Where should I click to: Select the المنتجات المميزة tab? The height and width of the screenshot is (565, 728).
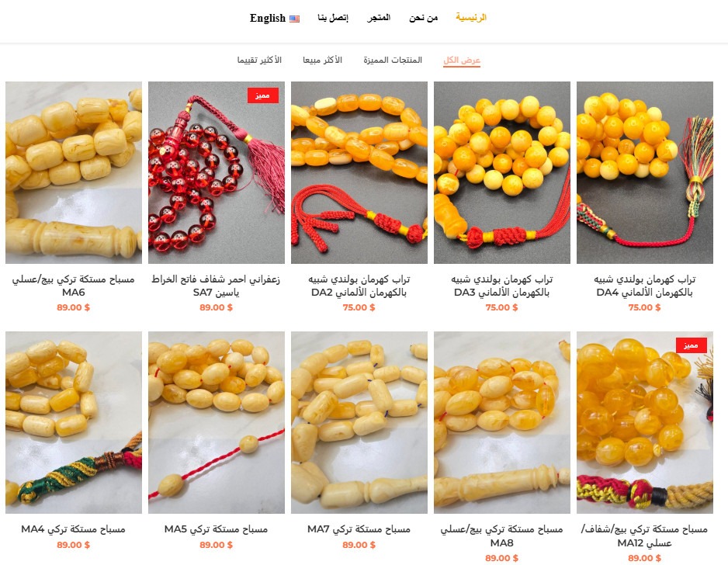tap(393, 61)
